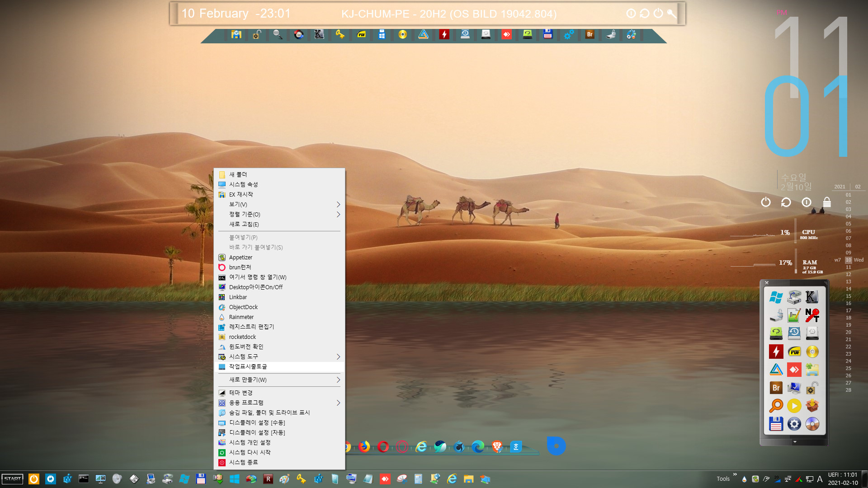Open the yellow play button in the side launcher

(794, 406)
